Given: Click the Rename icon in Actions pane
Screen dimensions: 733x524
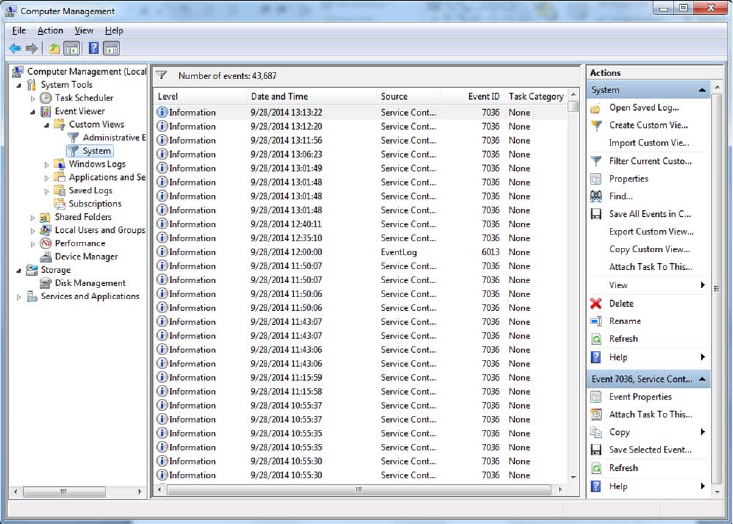Looking at the screenshot, I should [x=596, y=321].
